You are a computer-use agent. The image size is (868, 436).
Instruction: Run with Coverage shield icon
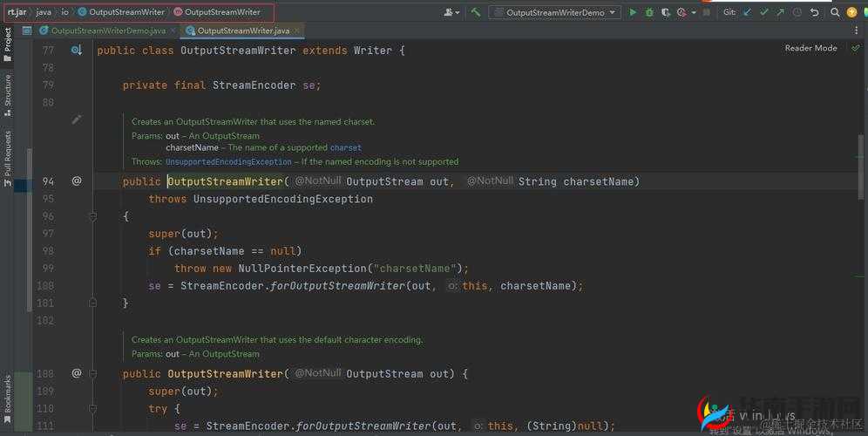pyautogui.click(x=667, y=12)
